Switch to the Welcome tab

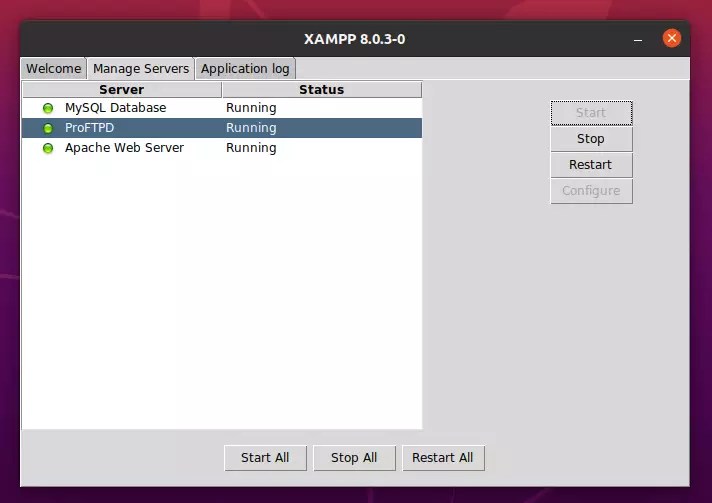53,69
